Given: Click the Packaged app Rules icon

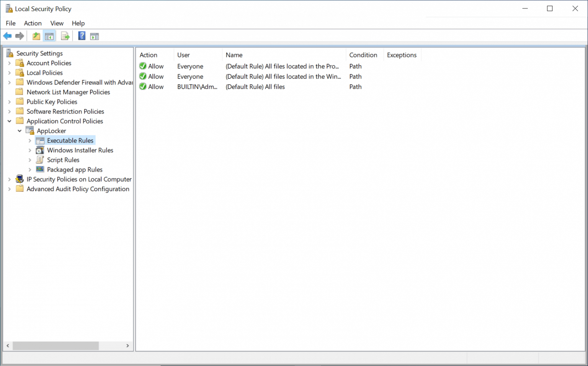Looking at the screenshot, I should pos(40,169).
